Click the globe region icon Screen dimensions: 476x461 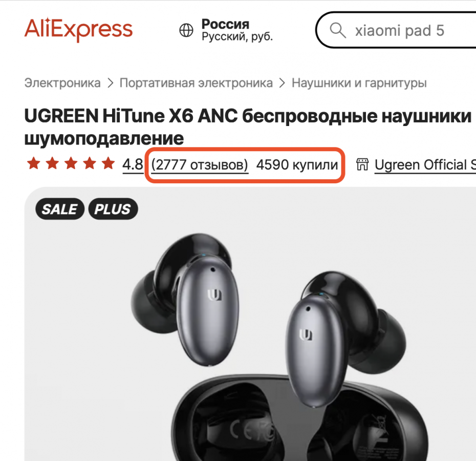point(186,30)
